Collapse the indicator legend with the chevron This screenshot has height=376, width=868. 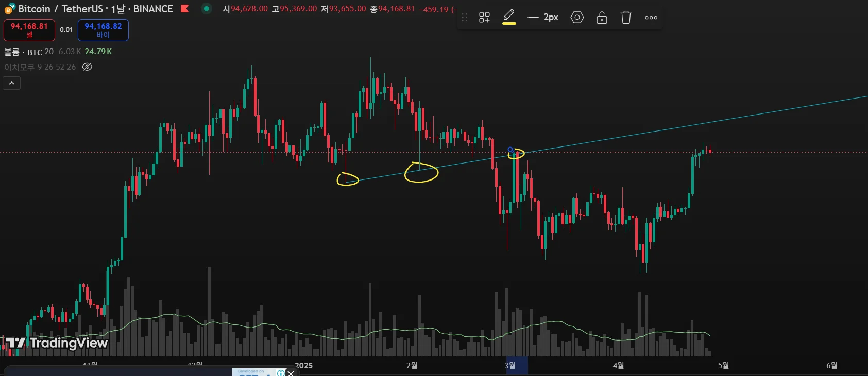(x=11, y=83)
